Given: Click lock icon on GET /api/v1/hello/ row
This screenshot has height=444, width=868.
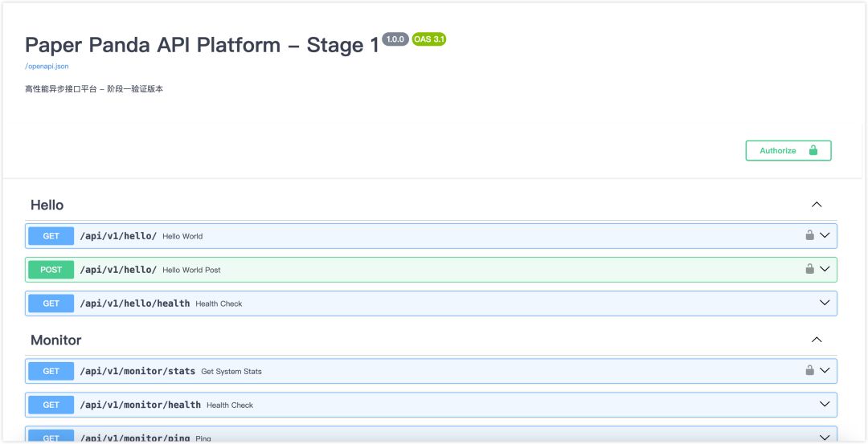Looking at the screenshot, I should [809, 235].
